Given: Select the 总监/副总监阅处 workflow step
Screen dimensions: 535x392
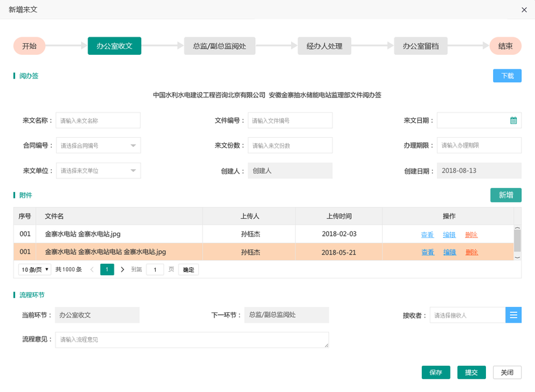Looking at the screenshot, I should click(219, 46).
